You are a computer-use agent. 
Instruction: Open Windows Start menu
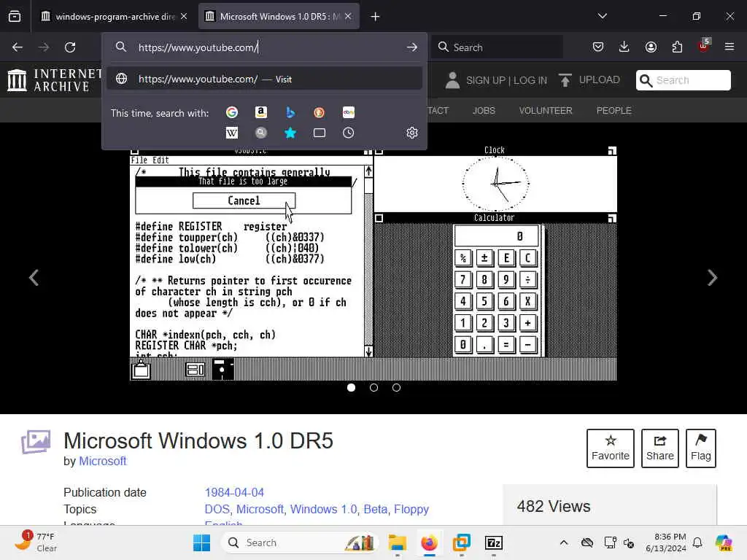point(201,542)
